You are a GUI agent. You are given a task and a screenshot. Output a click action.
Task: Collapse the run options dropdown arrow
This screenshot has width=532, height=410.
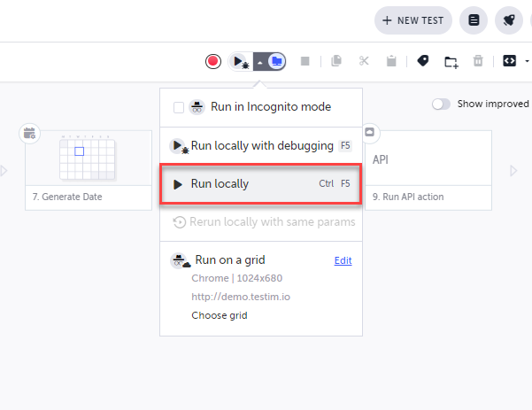tap(260, 62)
